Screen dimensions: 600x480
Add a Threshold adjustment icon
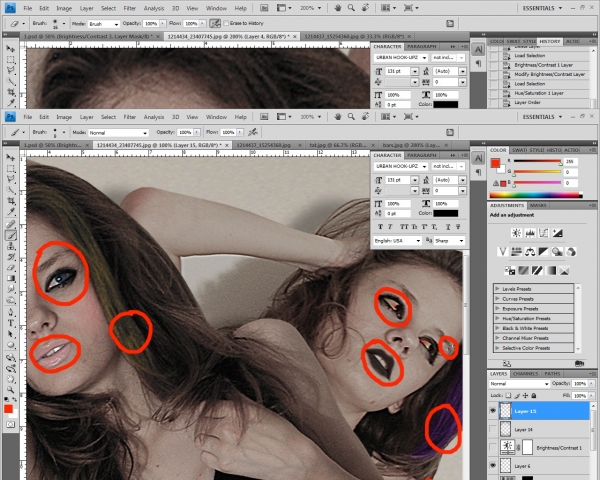[537, 271]
